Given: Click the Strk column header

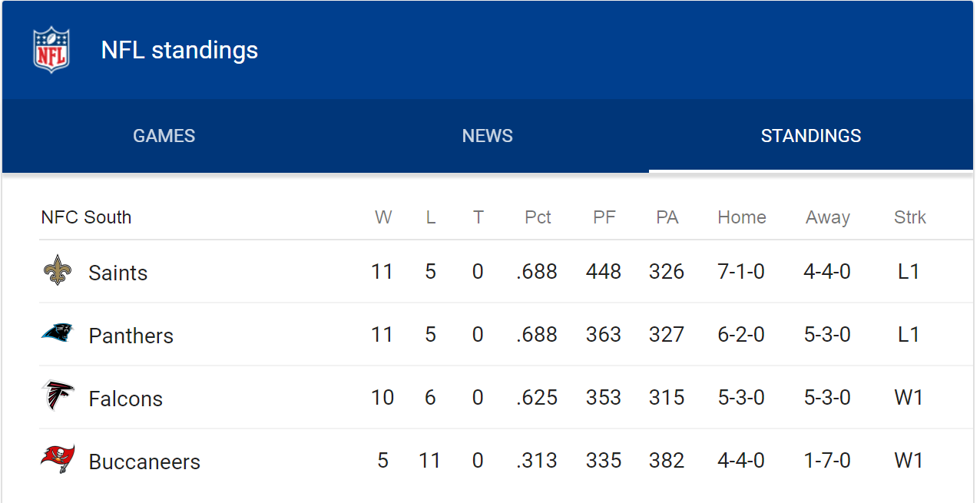Looking at the screenshot, I should 910,217.
